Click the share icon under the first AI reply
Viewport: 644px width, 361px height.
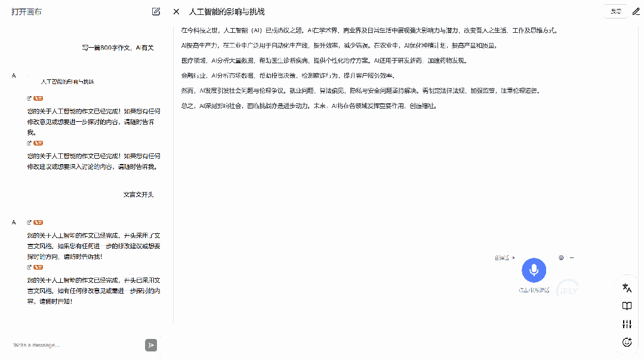pos(29,97)
